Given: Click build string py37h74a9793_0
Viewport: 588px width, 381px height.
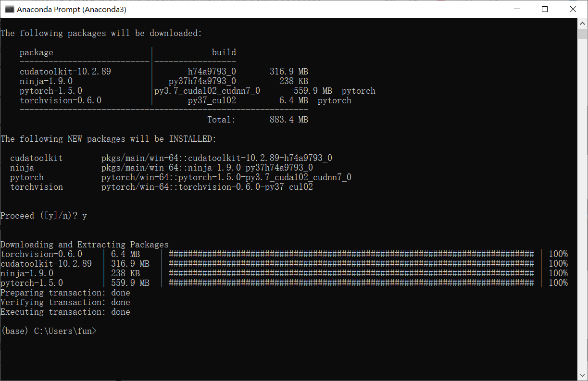Looking at the screenshot, I should (x=202, y=81).
